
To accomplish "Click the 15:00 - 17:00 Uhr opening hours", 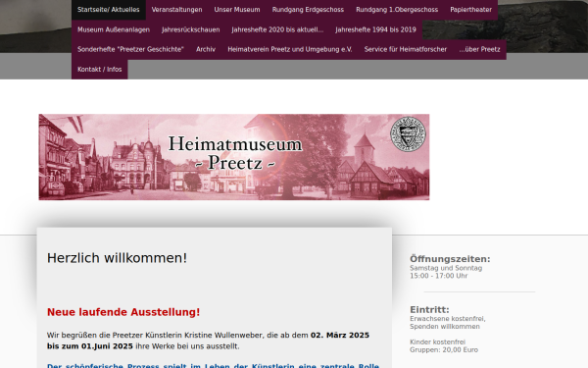I will tap(439, 276).
